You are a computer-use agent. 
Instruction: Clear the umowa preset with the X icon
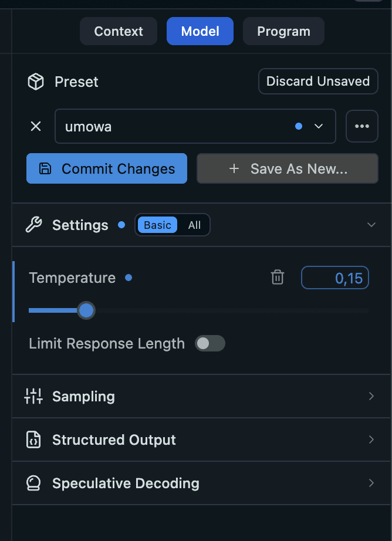pos(36,126)
